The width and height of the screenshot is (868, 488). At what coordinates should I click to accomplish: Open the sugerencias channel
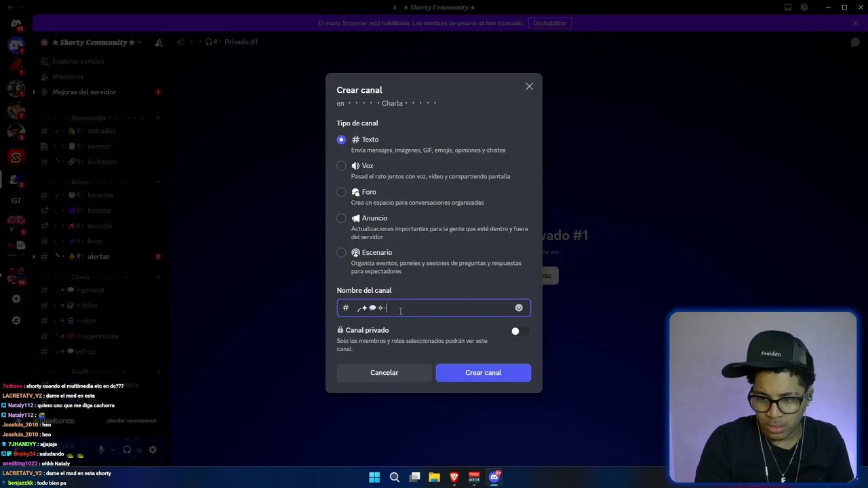[100, 336]
